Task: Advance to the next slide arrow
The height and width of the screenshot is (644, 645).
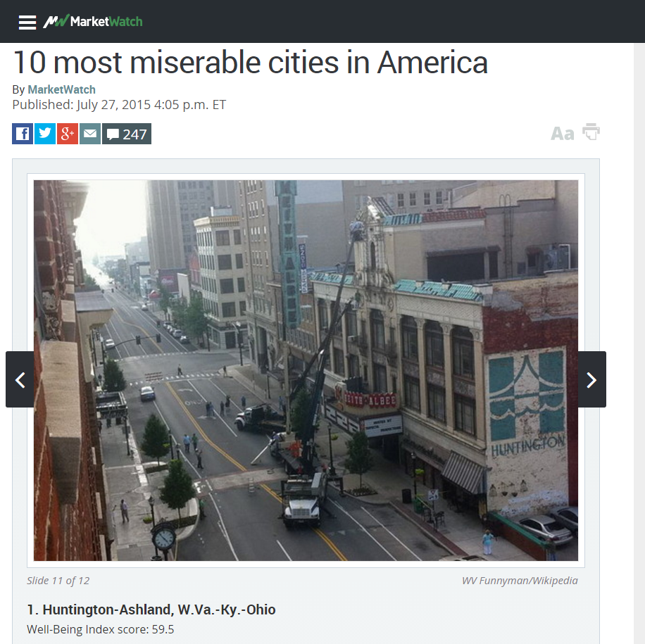Action: coord(592,379)
